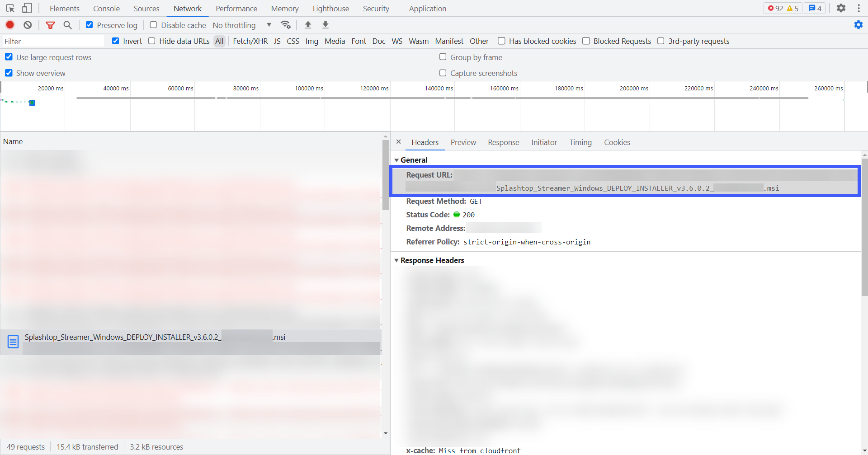The image size is (868, 455).
Task: Filter requests by Font
Action: 359,41
